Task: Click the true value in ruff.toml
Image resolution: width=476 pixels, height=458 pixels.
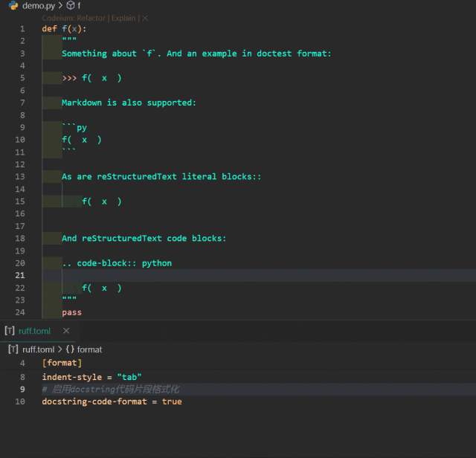Action: pos(172,401)
